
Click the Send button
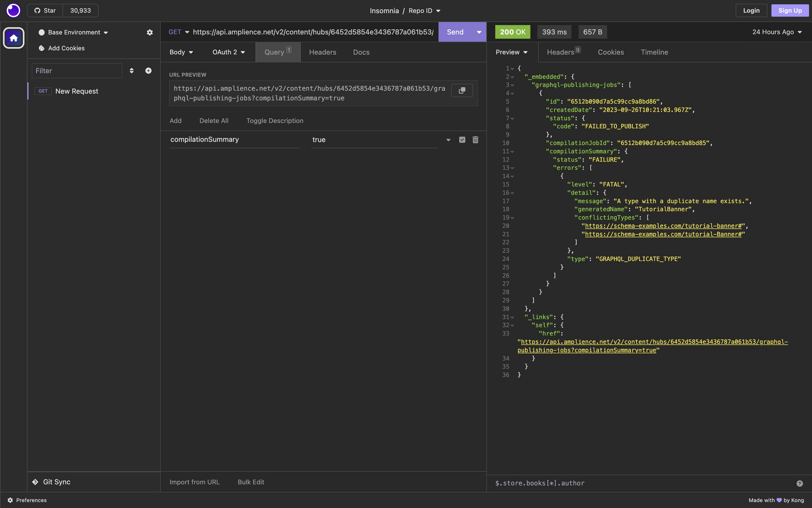455,32
